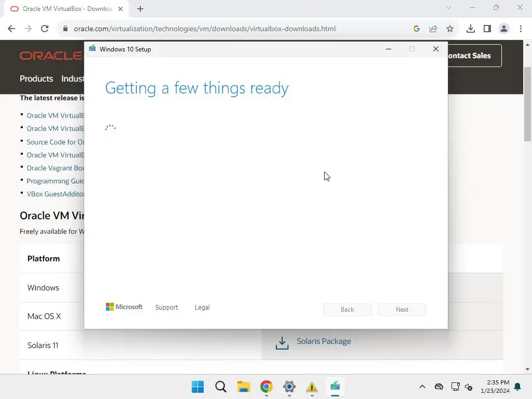This screenshot has height=399, width=532.
Task: Open a new Chrome tab
Action: 140,9
